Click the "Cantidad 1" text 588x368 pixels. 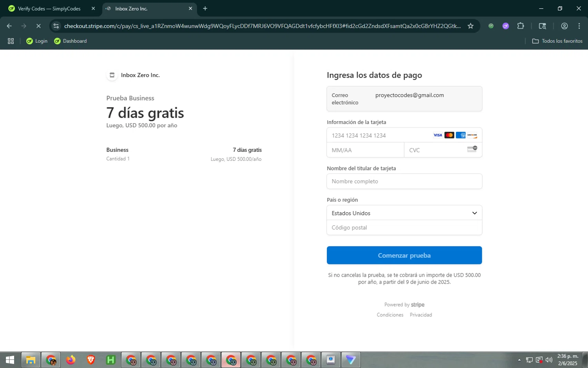[x=118, y=159]
